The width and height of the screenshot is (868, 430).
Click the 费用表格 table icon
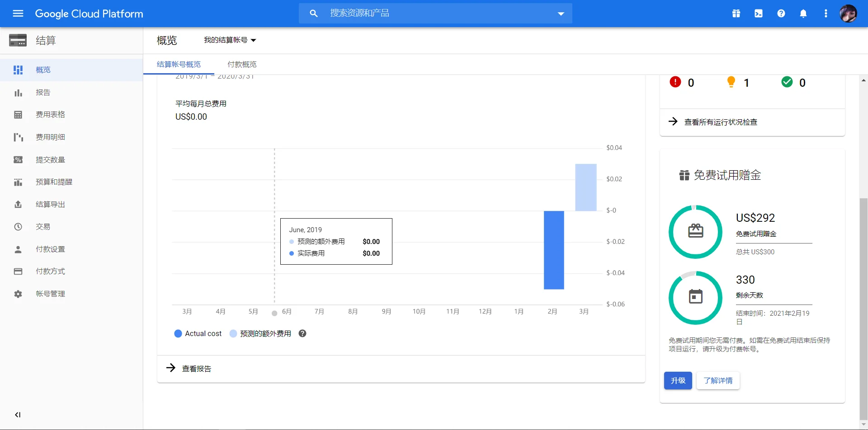click(18, 115)
